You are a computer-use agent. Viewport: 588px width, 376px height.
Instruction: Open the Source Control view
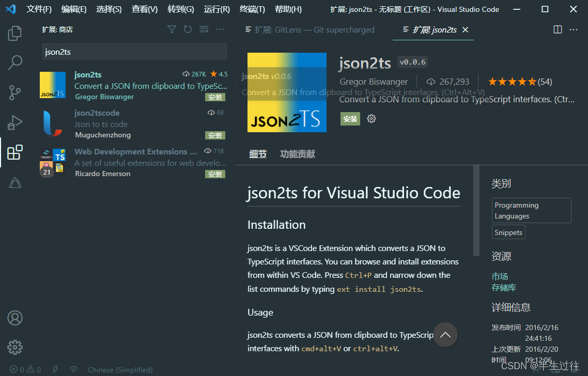[x=15, y=92]
